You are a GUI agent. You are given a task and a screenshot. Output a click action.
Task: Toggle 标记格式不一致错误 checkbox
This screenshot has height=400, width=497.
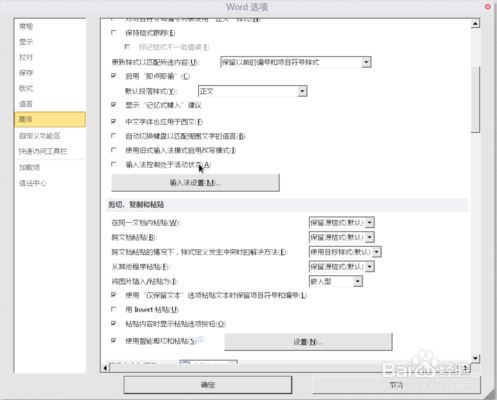coord(127,47)
